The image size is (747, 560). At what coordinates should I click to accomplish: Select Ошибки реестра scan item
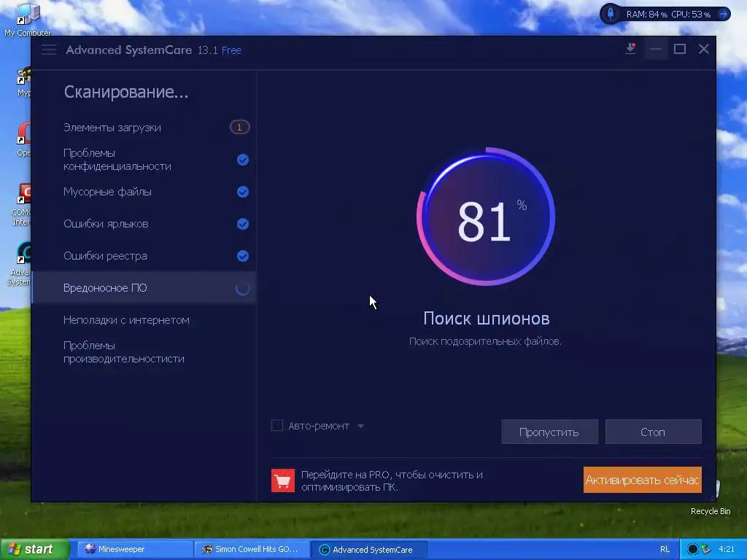point(144,256)
